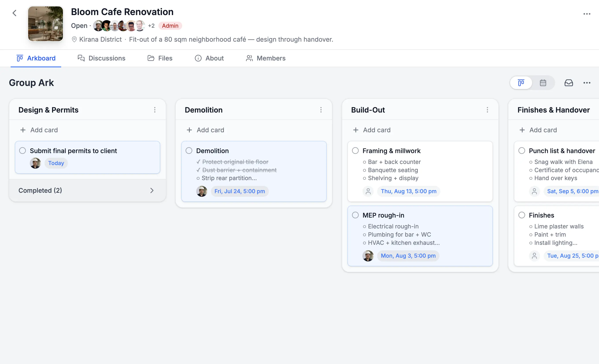Add card to the Build-Out column
The image size is (599, 364).
tap(372, 130)
